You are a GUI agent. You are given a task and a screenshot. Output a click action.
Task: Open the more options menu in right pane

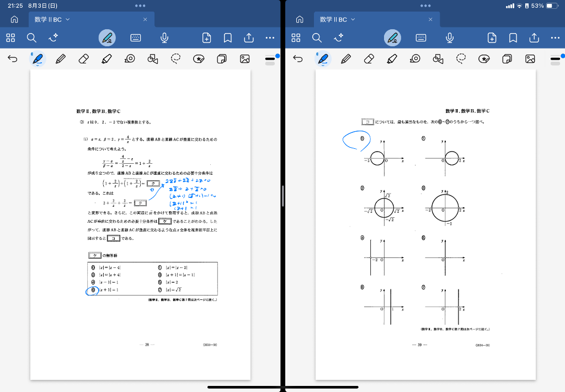tap(555, 37)
